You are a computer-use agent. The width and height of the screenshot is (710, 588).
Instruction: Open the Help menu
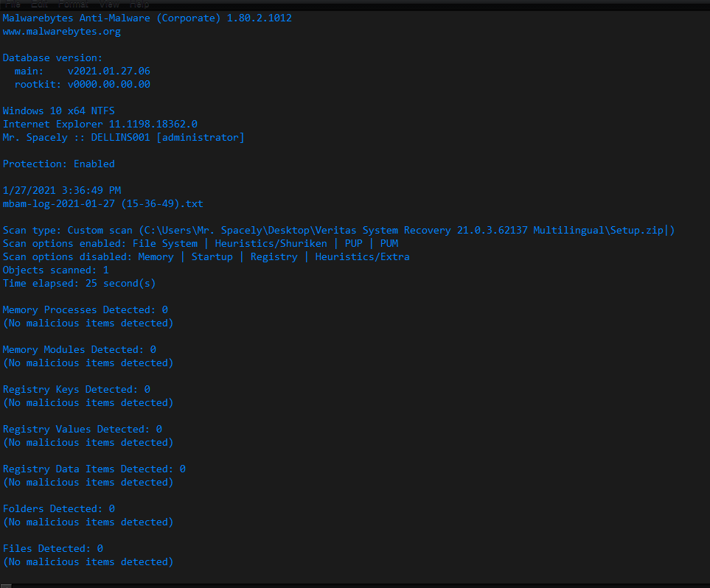[x=139, y=4]
